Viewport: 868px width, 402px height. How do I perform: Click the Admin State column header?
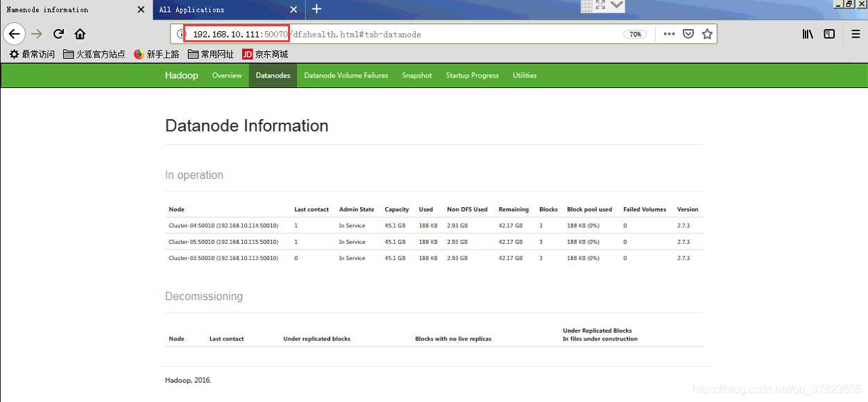357,209
